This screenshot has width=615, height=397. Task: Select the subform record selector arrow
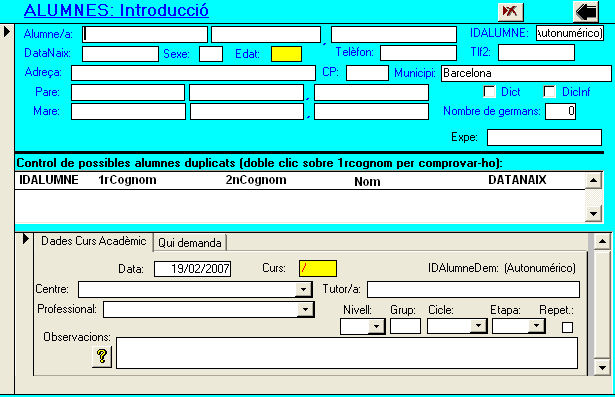click(x=26, y=239)
